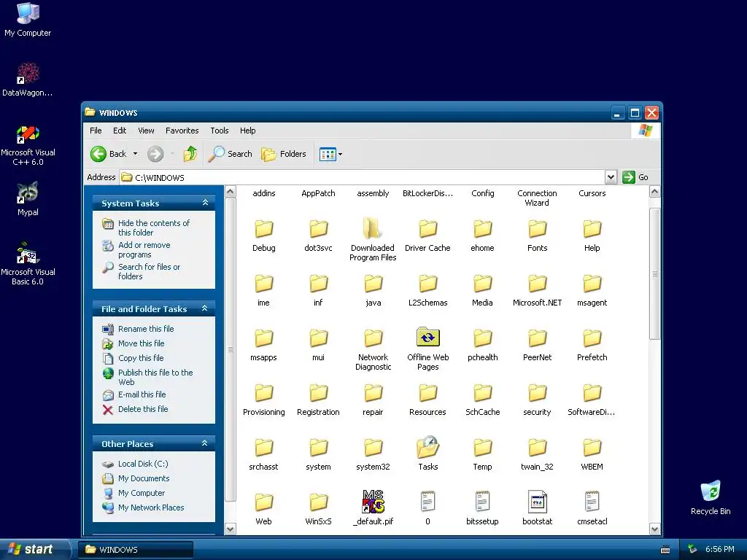Select the Offline Web Pages folder
The width and height of the screenshot is (747, 560).
tap(427, 337)
